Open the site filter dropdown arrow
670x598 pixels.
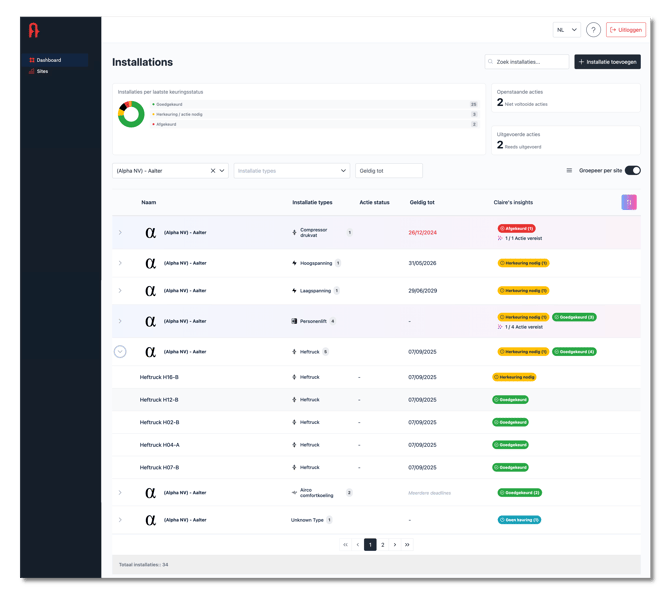222,171
